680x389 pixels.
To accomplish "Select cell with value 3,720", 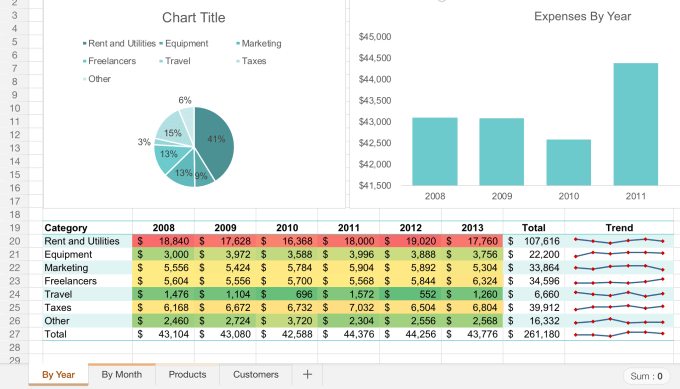I will [287, 321].
